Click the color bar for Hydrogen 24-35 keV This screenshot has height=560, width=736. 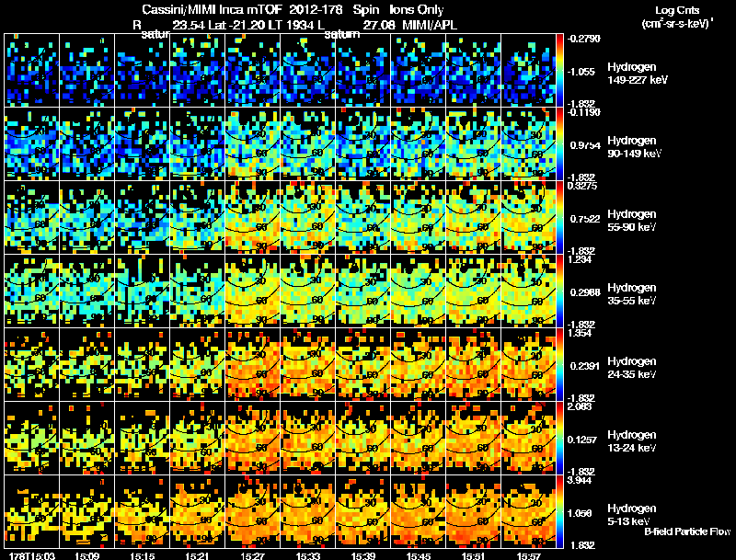[559, 364]
